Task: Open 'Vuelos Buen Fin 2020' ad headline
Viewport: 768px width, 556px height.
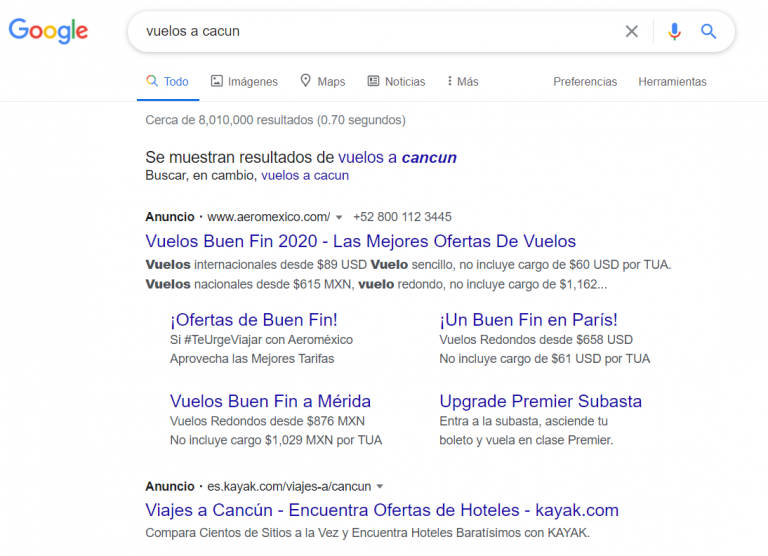Action: (360, 241)
